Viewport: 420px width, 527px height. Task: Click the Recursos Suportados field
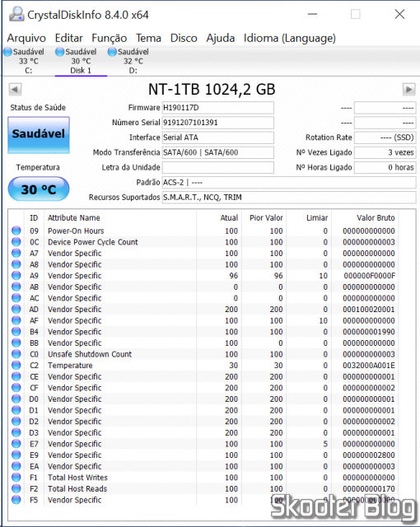pos(289,198)
